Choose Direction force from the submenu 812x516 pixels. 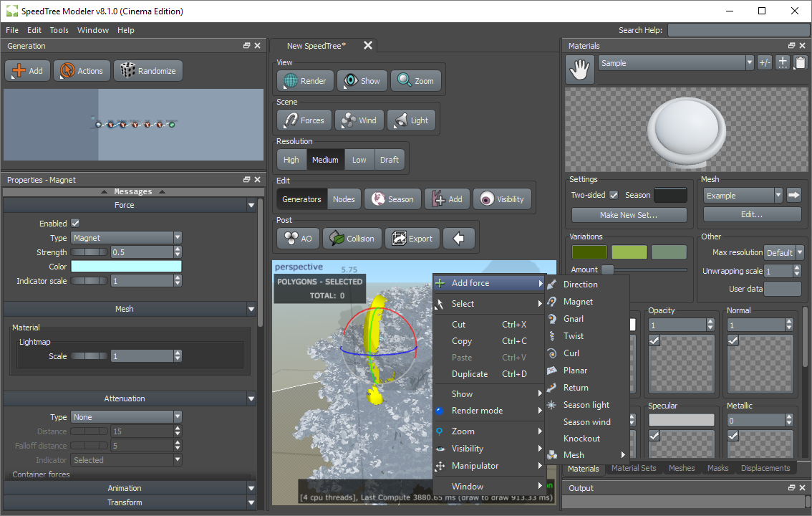point(580,285)
